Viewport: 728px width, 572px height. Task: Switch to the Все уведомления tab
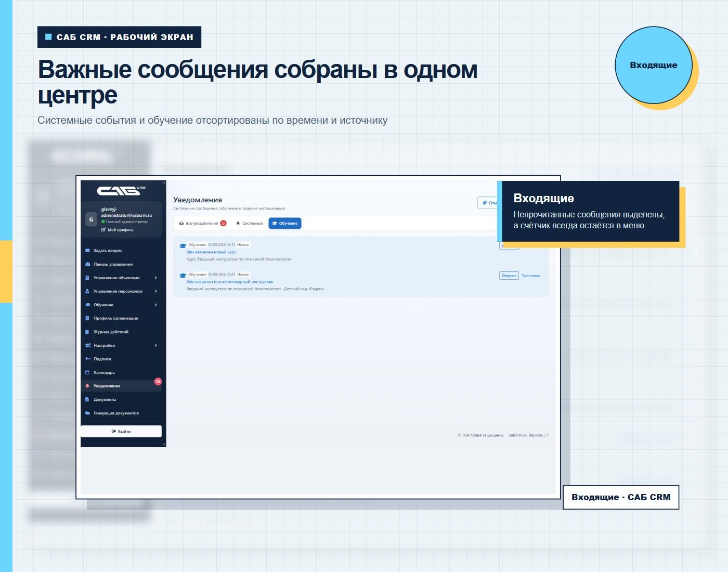click(x=202, y=224)
